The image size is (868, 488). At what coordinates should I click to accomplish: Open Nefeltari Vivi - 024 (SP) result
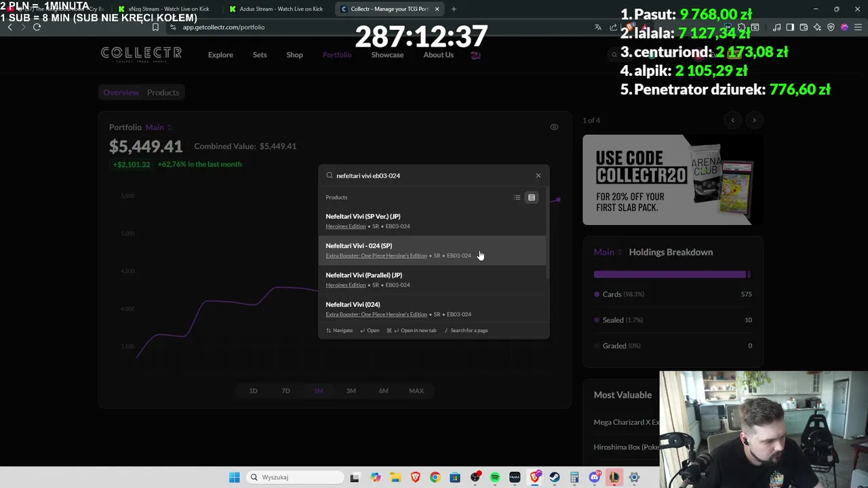pyautogui.click(x=432, y=251)
